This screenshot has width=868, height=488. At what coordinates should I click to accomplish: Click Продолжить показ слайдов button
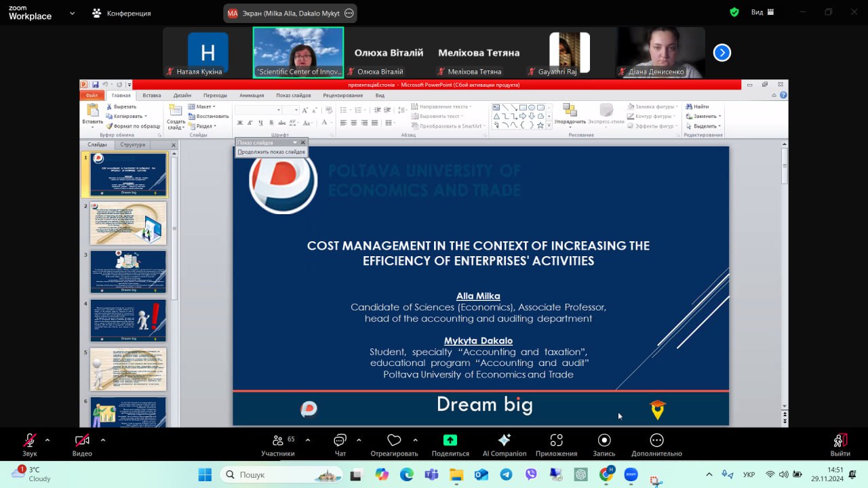point(271,152)
